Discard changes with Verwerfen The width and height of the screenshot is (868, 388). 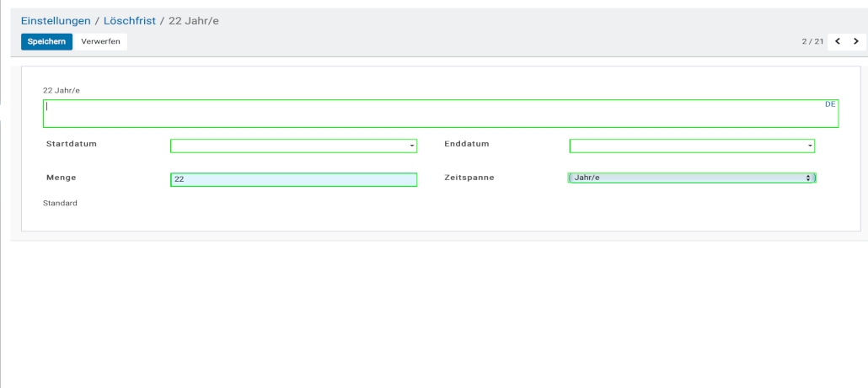[x=100, y=42]
